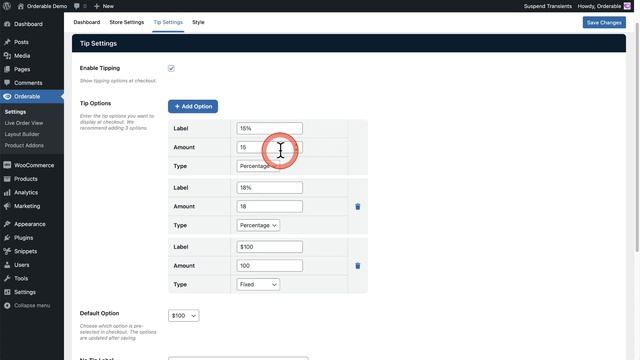Open the comments bubble in admin bar
This screenshot has height=360, width=640.
(76, 6)
